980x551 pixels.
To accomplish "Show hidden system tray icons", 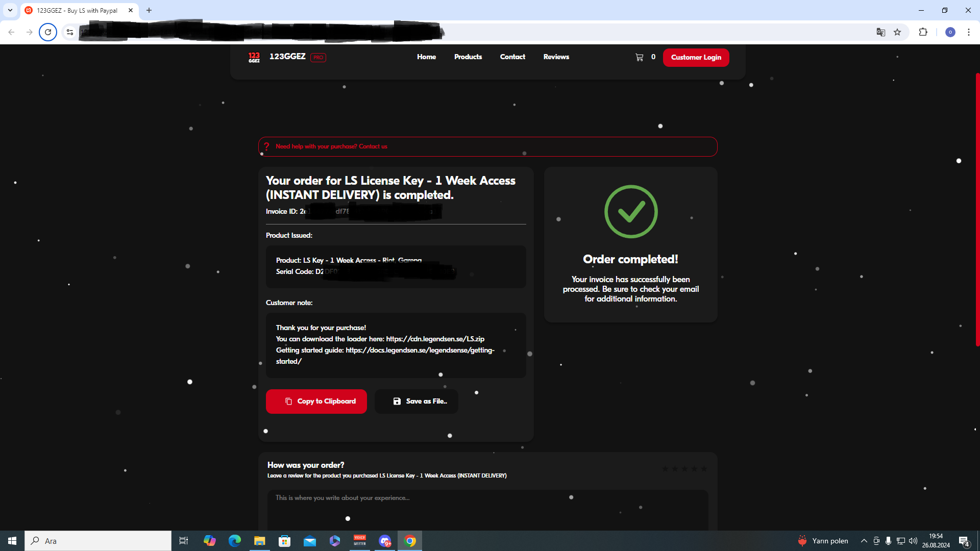I will [864, 541].
